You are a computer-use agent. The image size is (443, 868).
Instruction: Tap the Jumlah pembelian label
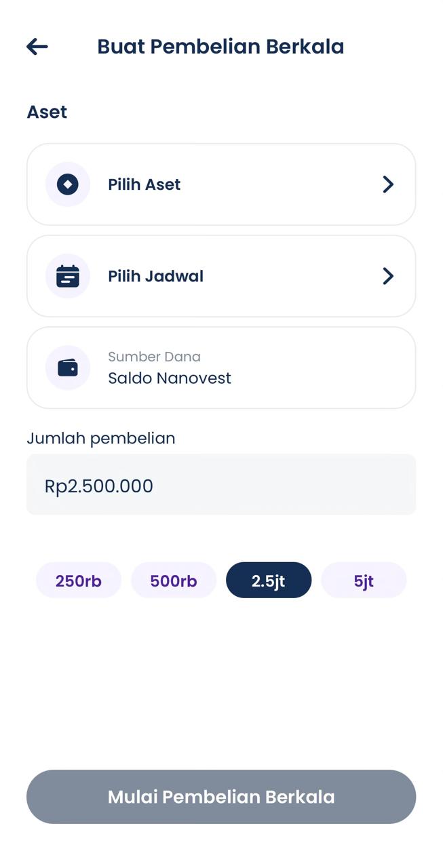(x=101, y=438)
